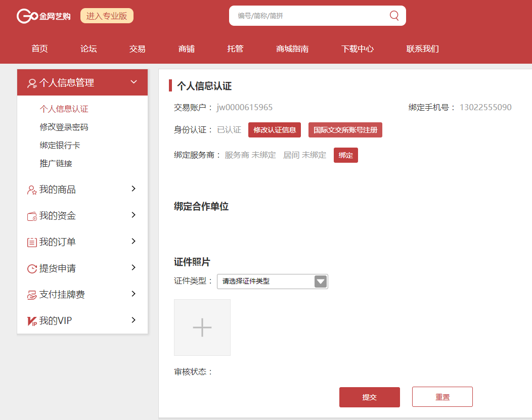
Task: Collapse the 个人信息管理 section
Action: (x=134, y=82)
